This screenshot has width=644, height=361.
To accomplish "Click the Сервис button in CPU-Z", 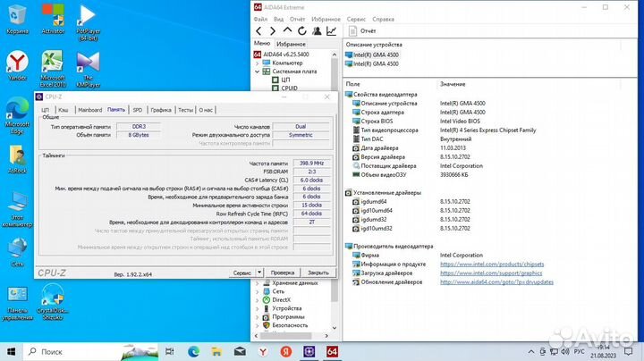I will [241, 273].
